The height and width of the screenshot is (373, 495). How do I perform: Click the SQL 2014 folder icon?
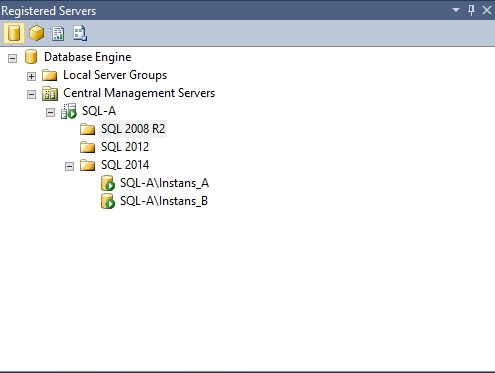tap(88, 165)
